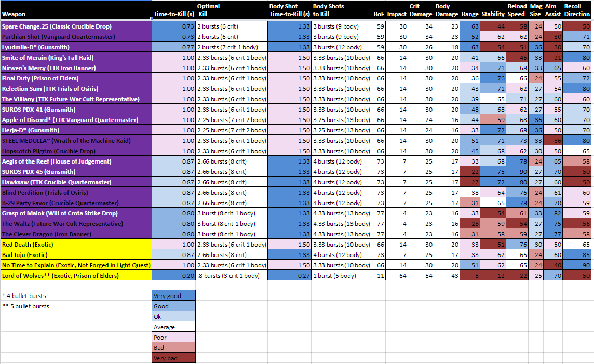Select Hopscotch Pilgrim (Crucible Drop) cell
This screenshot has height=364, width=594.
(x=76, y=151)
